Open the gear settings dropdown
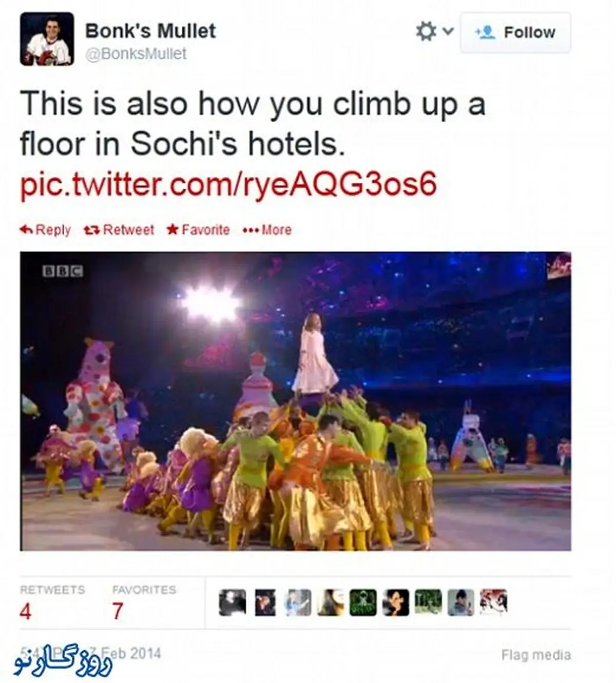 point(433,32)
